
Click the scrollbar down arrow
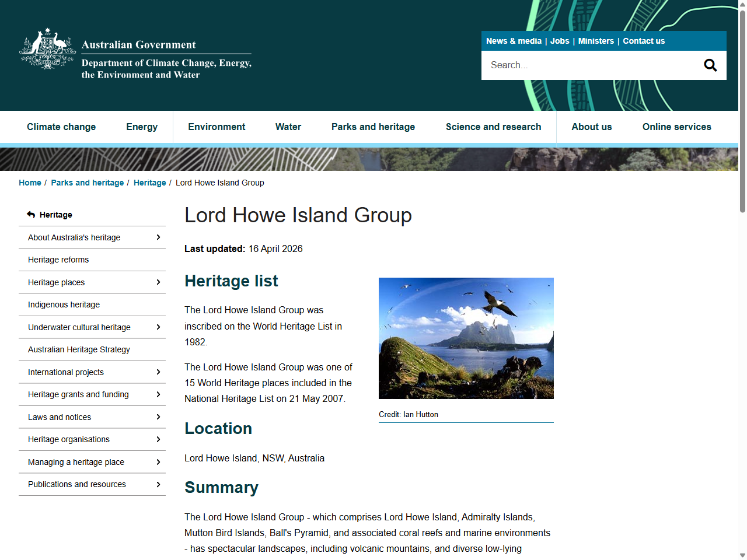pos(742,555)
